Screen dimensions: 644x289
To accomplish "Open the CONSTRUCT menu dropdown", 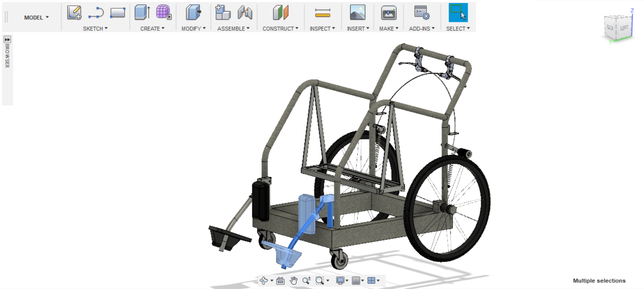I will (x=280, y=29).
